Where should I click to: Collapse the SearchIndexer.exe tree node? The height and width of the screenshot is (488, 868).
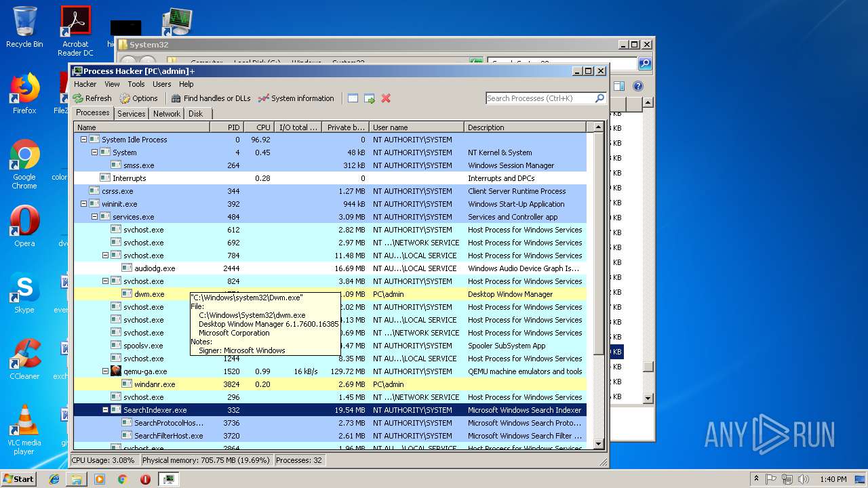tap(105, 410)
